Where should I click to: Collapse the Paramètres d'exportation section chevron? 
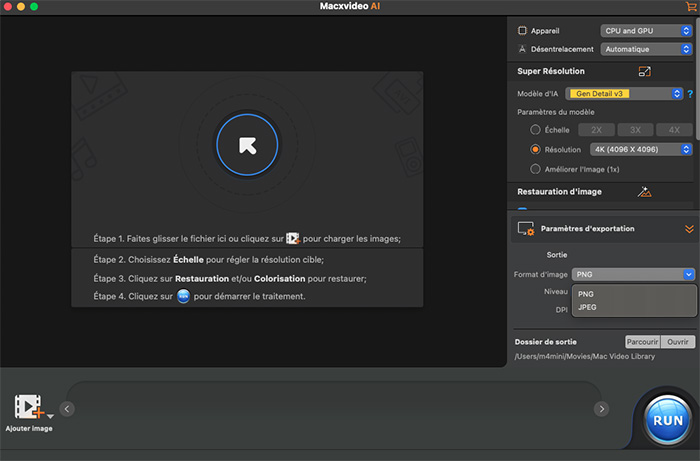tap(689, 229)
